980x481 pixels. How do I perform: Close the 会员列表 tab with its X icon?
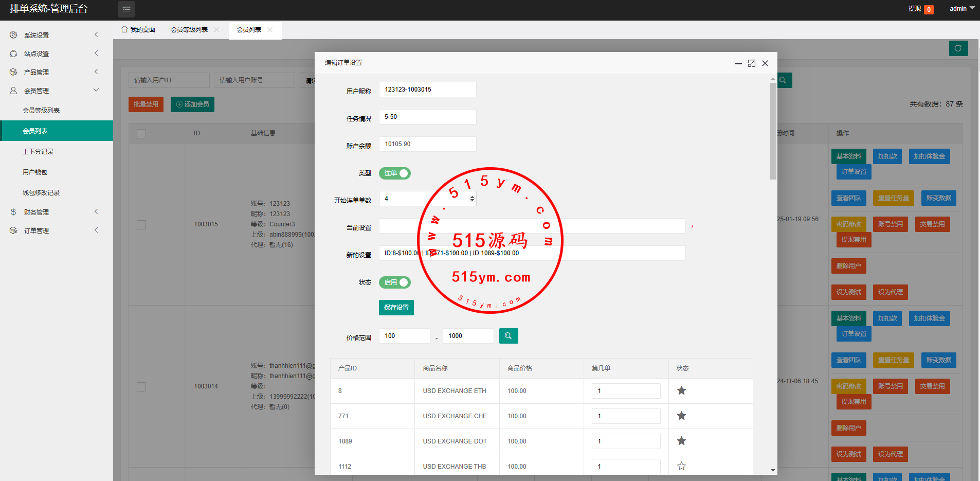[x=270, y=30]
